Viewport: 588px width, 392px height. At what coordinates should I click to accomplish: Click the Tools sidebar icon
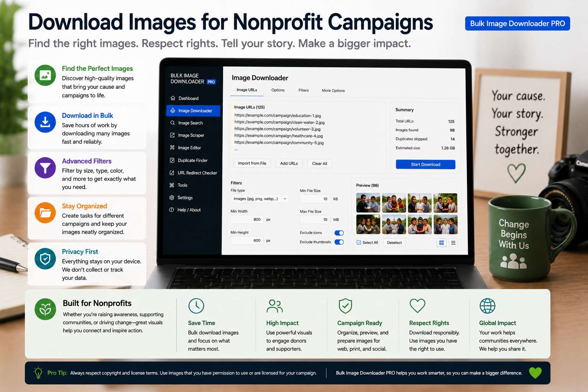pyautogui.click(x=172, y=185)
